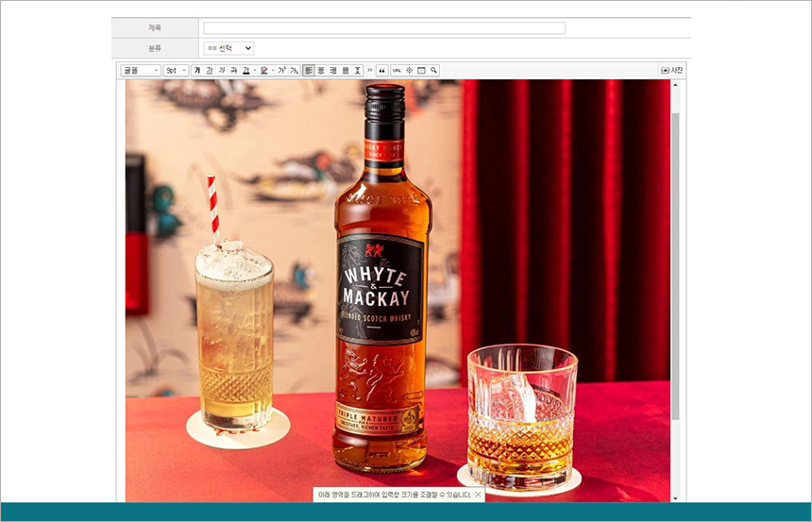Viewport: 812px width, 522px height.
Task: Open the line spacing tool
Action: [358, 71]
